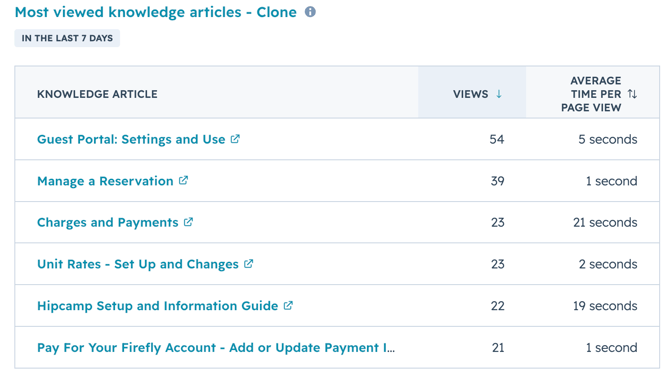Open the Charges and Payments article
This screenshot has height=369, width=670.
point(108,223)
